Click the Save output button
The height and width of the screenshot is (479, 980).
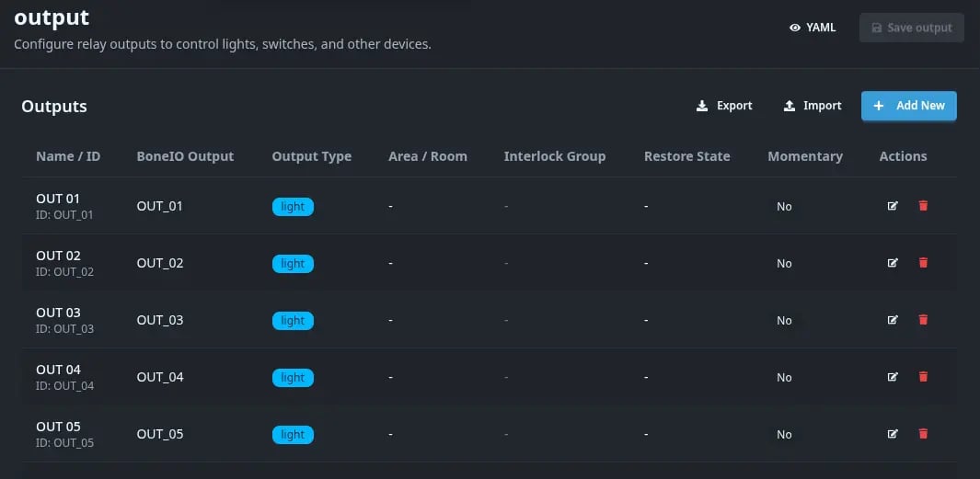click(x=911, y=28)
